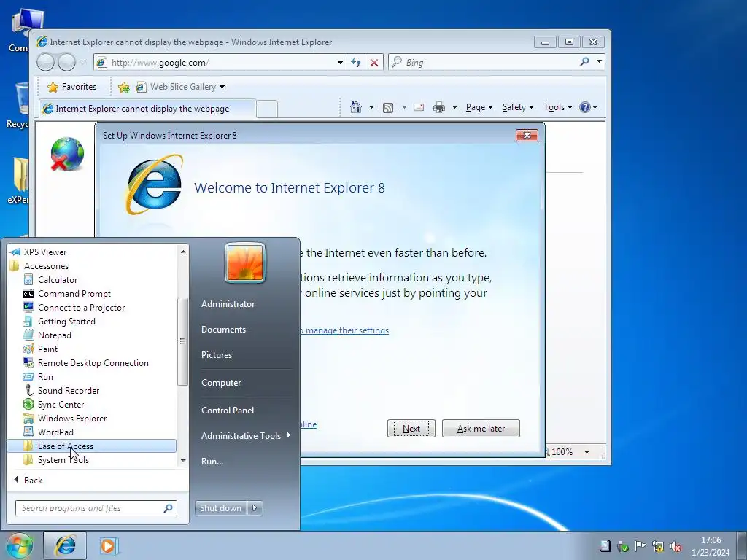Click the Shut down button
Image resolution: width=747 pixels, height=560 pixels.
220,508
